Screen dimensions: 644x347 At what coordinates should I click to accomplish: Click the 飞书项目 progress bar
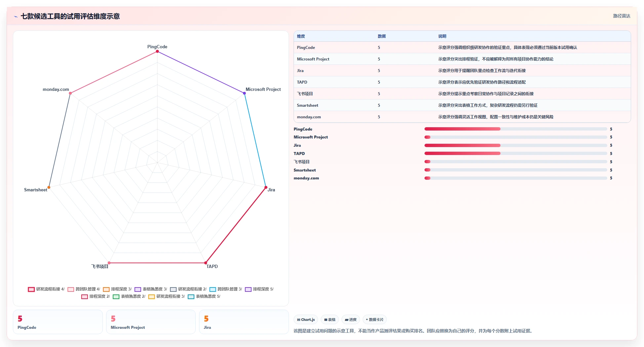[x=516, y=162]
